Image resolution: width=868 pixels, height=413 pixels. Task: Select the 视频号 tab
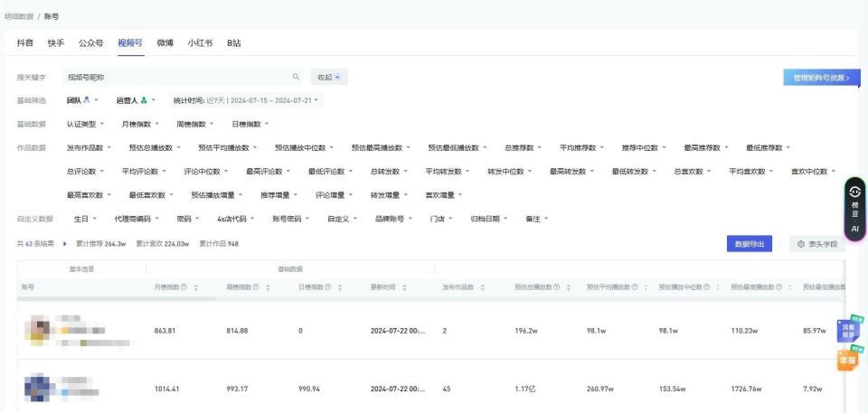[130, 43]
